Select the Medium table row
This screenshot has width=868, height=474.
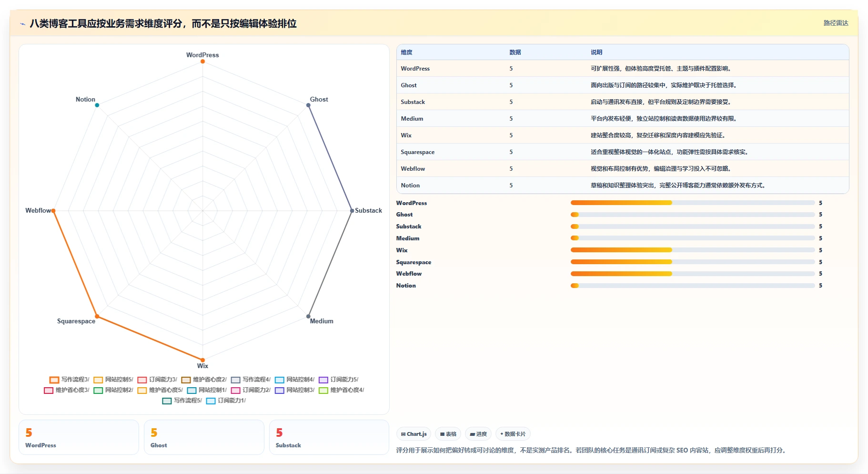coord(623,119)
